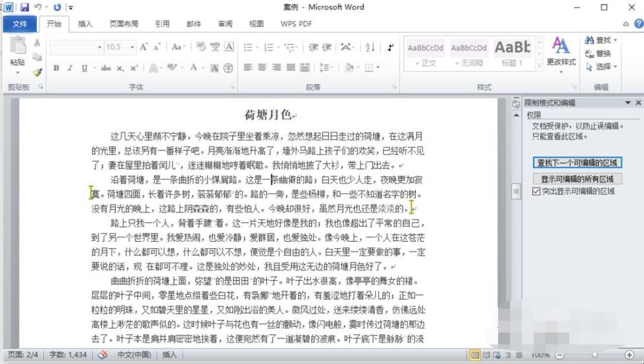Switch to the Page Layout tab
Image resolution: width=644 pixels, height=364 pixels.
point(123,24)
